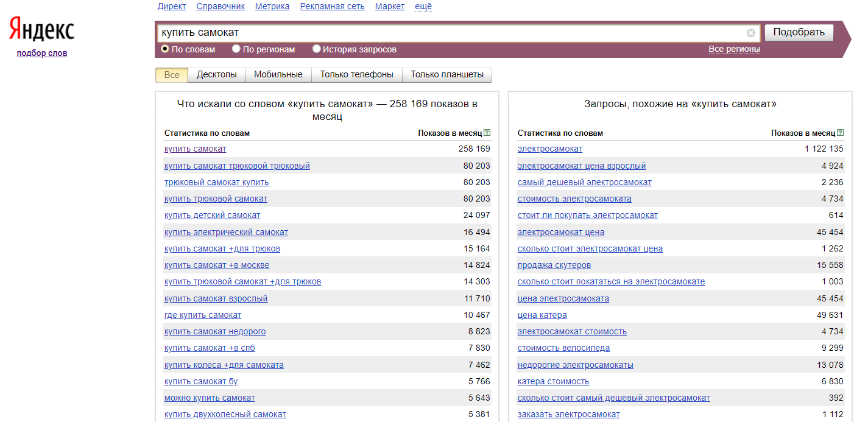Open 'сколько стоит электросамокат цена' query
This screenshot has width=868, height=422.
[590, 248]
